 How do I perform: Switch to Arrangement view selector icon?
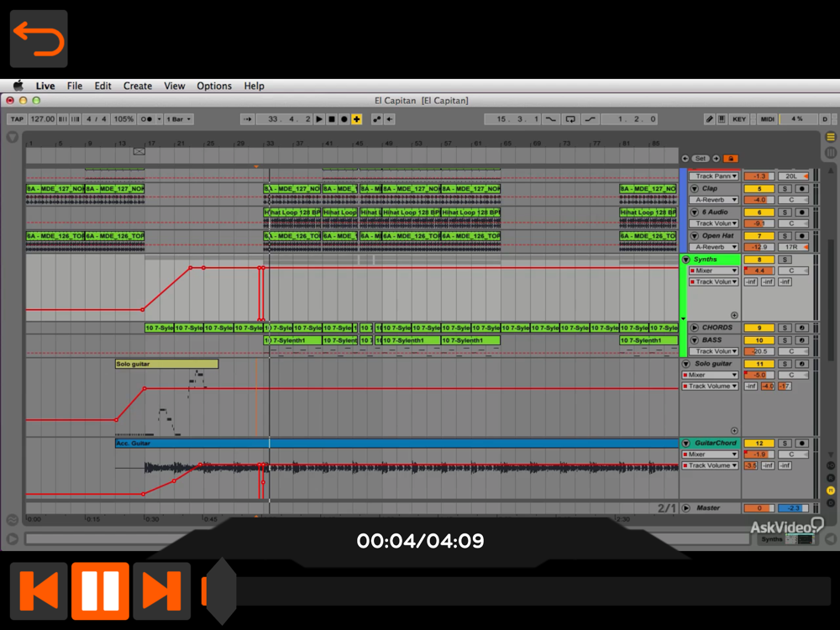[831, 137]
